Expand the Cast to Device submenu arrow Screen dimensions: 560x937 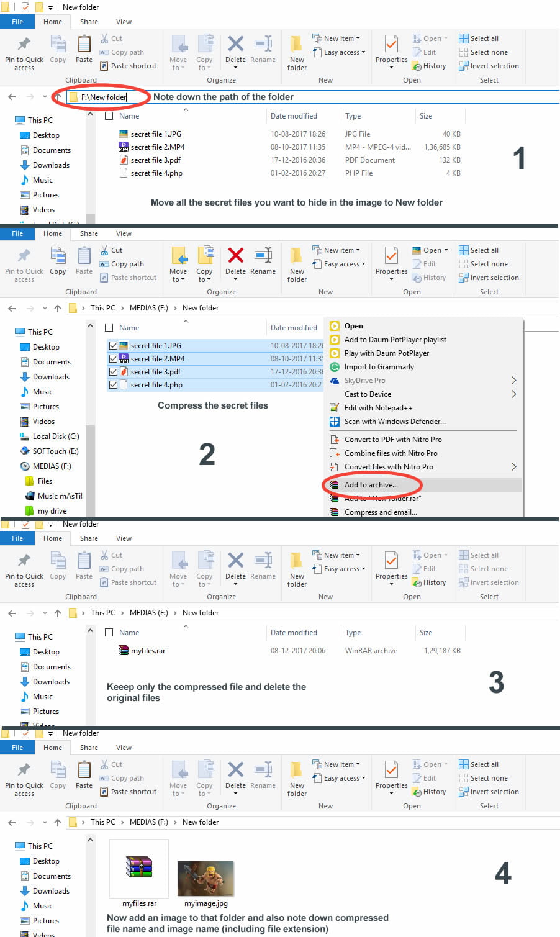tap(513, 394)
